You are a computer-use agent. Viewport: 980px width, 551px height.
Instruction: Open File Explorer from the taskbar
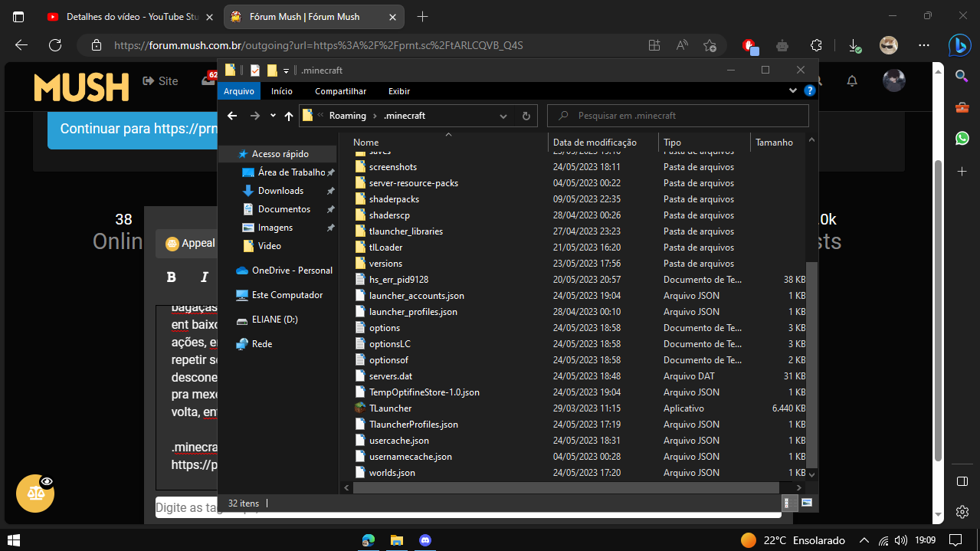coord(396,540)
